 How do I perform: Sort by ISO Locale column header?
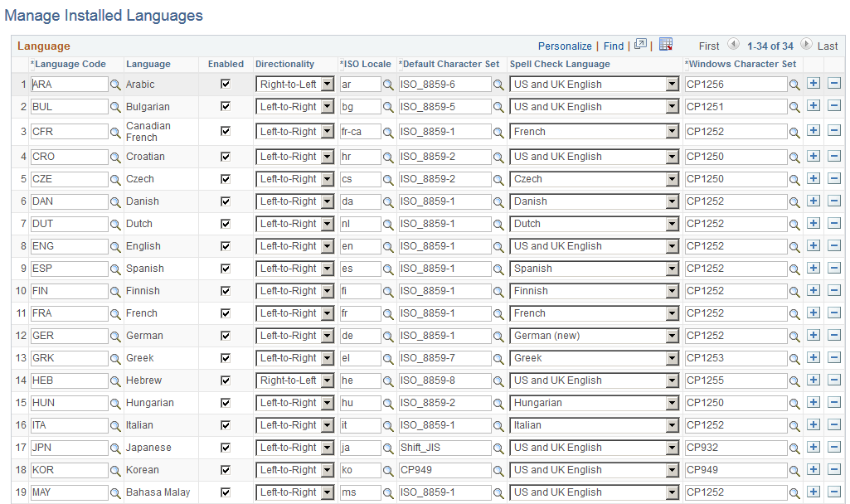click(367, 64)
